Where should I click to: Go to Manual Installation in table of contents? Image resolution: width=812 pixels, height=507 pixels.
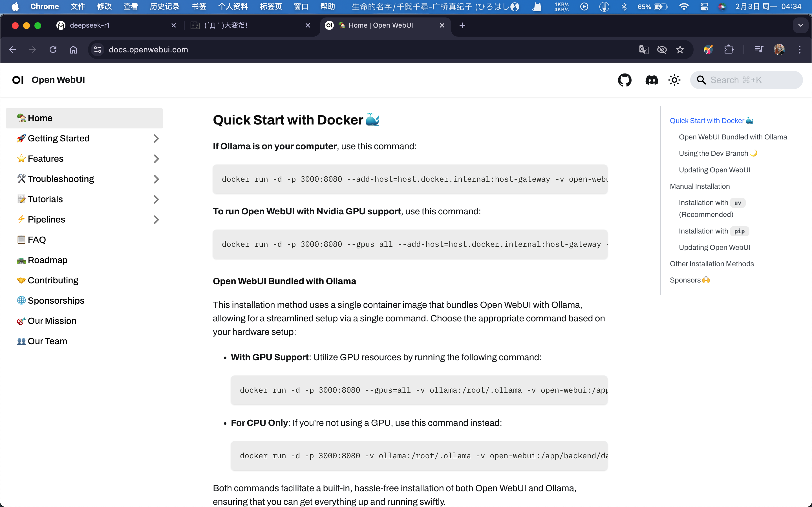tap(700, 186)
